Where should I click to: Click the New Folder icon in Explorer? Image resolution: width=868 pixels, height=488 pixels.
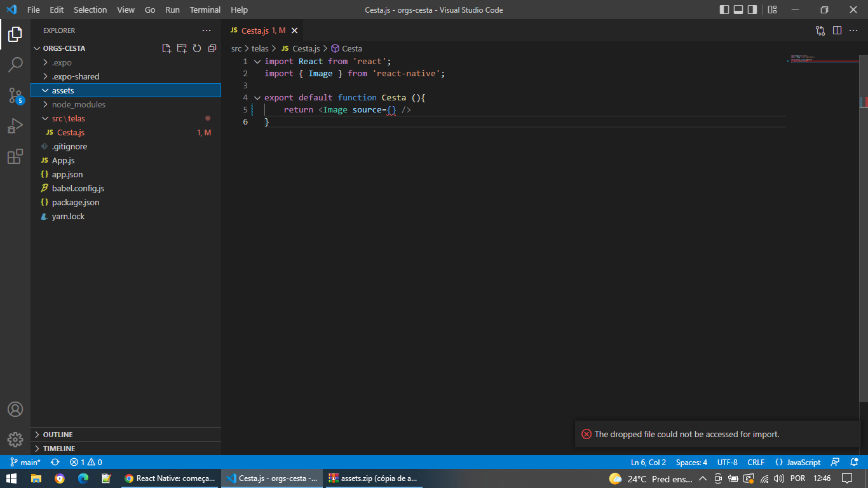pos(182,48)
